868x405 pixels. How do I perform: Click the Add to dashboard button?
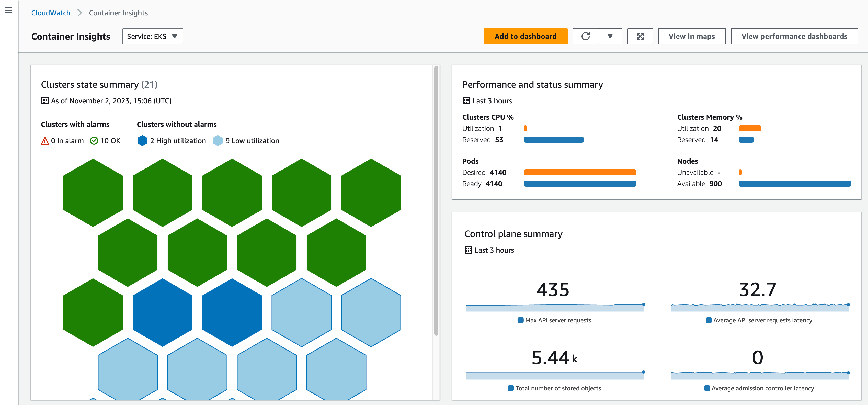(525, 36)
